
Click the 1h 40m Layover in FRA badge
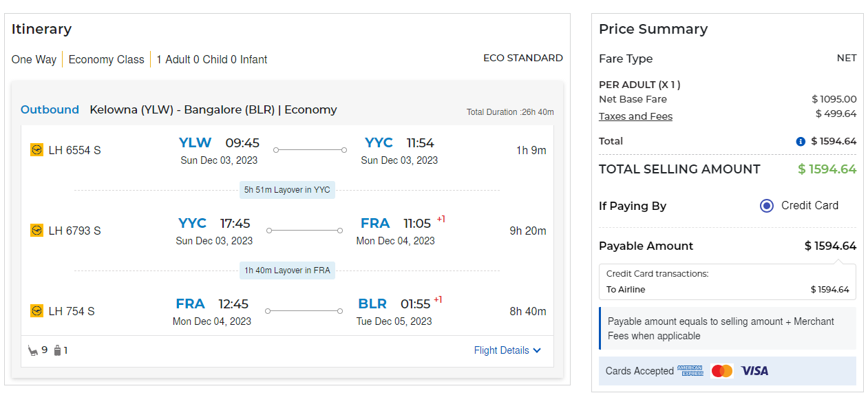point(287,270)
